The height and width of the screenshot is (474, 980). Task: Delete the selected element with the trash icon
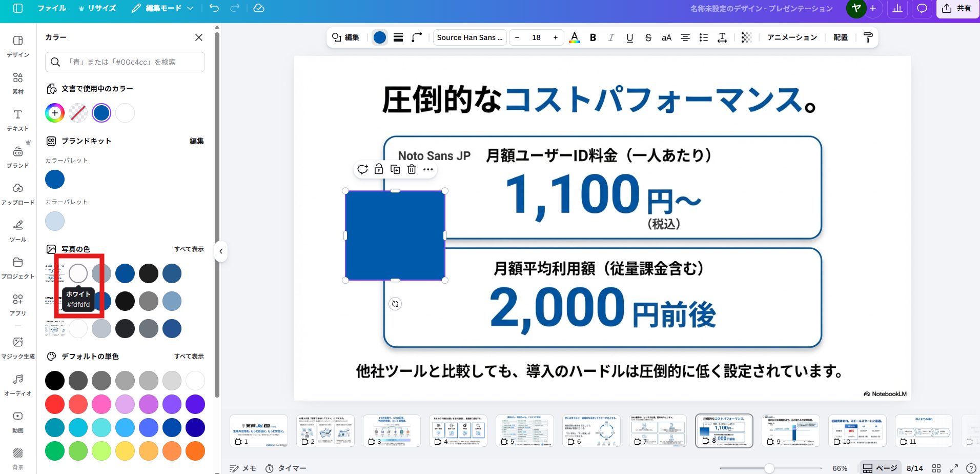(412, 169)
